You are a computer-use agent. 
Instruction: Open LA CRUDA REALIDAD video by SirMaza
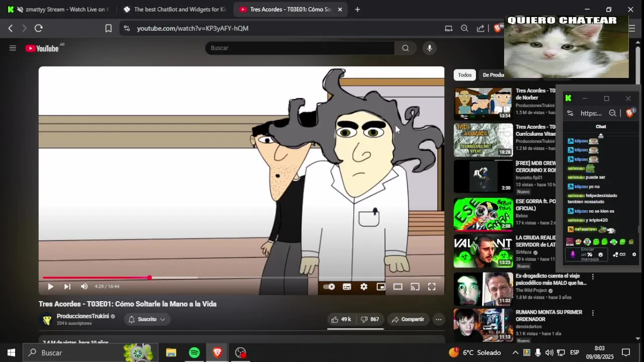(x=483, y=251)
